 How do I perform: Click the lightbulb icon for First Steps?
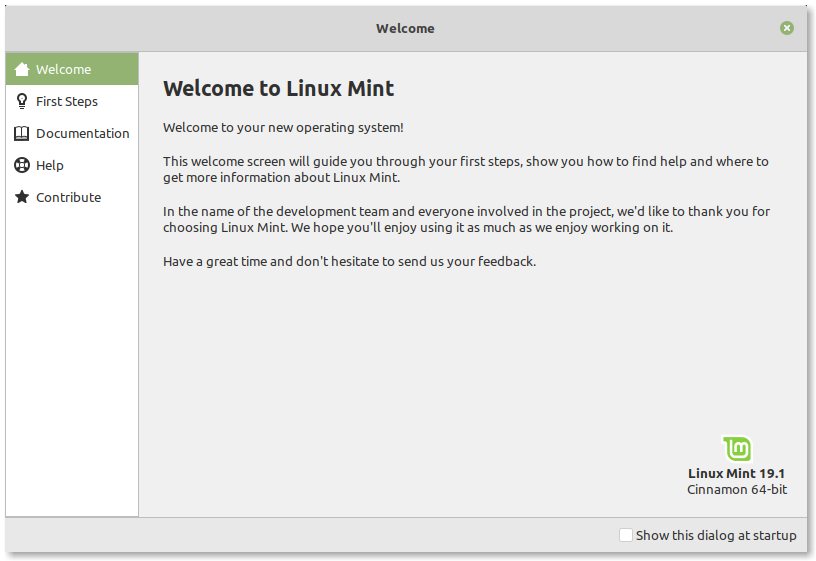pyautogui.click(x=22, y=101)
